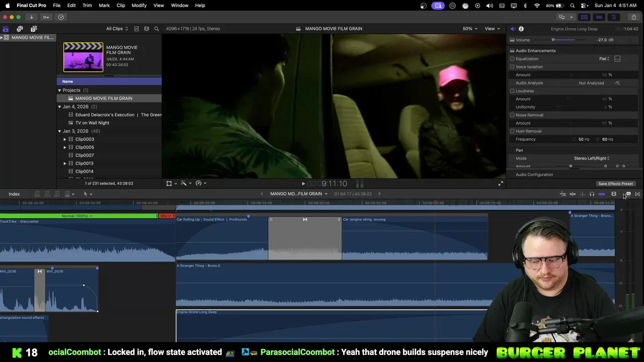This screenshot has height=362, width=644.
Task: Open the Info inspector tab icon
Action: click(x=521, y=29)
